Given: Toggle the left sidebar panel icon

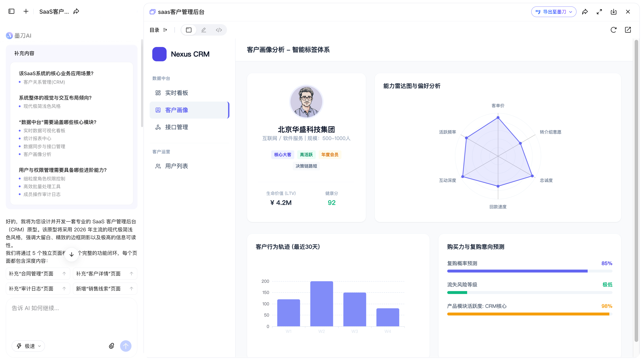Looking at the screenshot, I should pyautogui.click(x=11, y=11).
